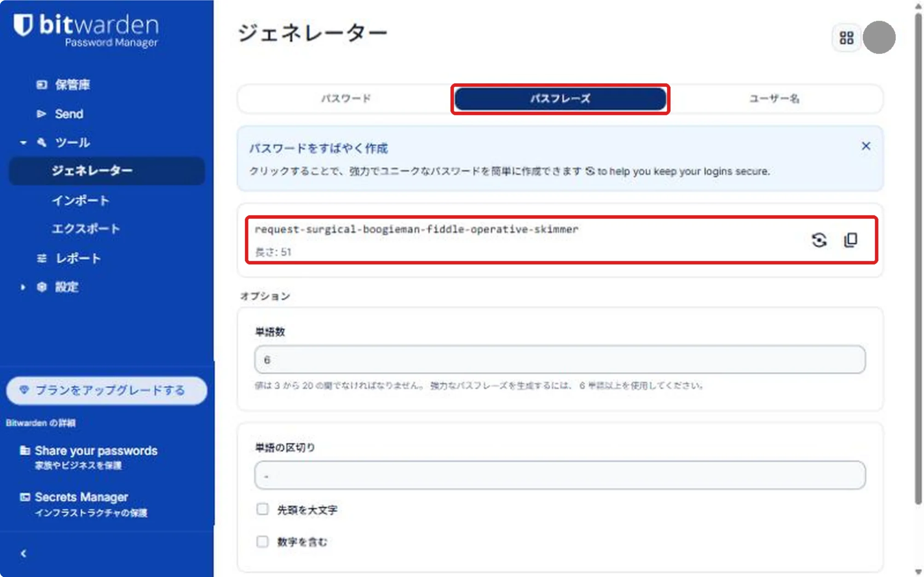Expand the 設定 section arrow
Screen dimensions: 924x577
23,287
